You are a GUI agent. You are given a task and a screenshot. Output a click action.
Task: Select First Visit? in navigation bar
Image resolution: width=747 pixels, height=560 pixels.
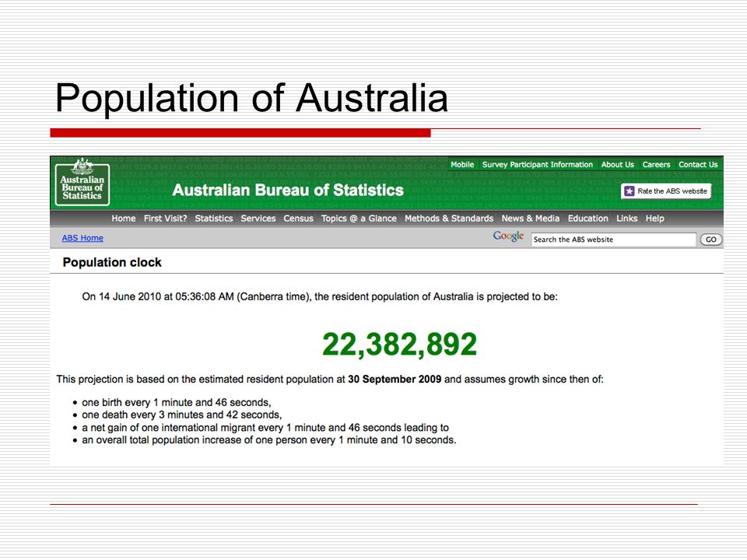pyautogui.click(x=165, y=218)
